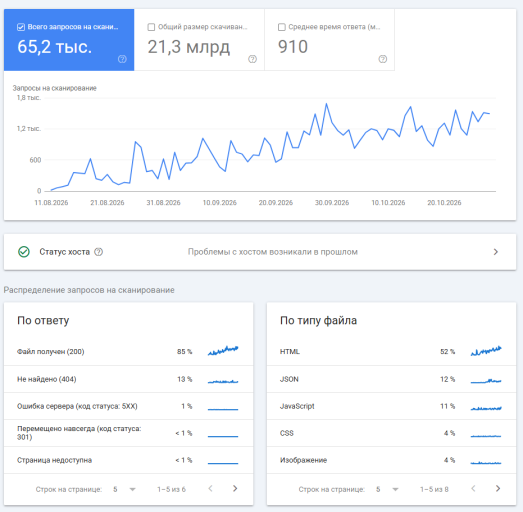Viewport: 523px width, 512px height.
Task: Open the HTML file type row
Action: click(x=391, y=352)
